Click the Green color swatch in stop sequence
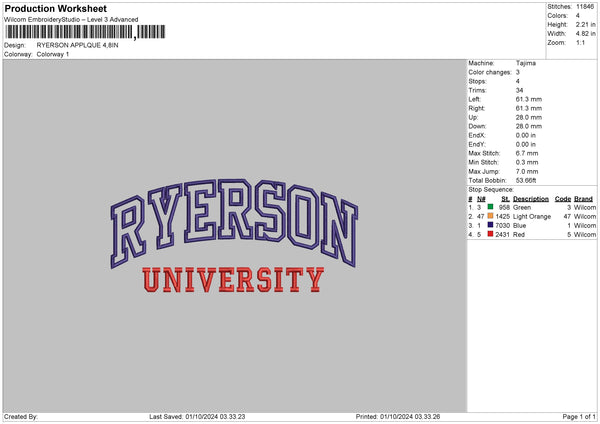 click(490, 207)
